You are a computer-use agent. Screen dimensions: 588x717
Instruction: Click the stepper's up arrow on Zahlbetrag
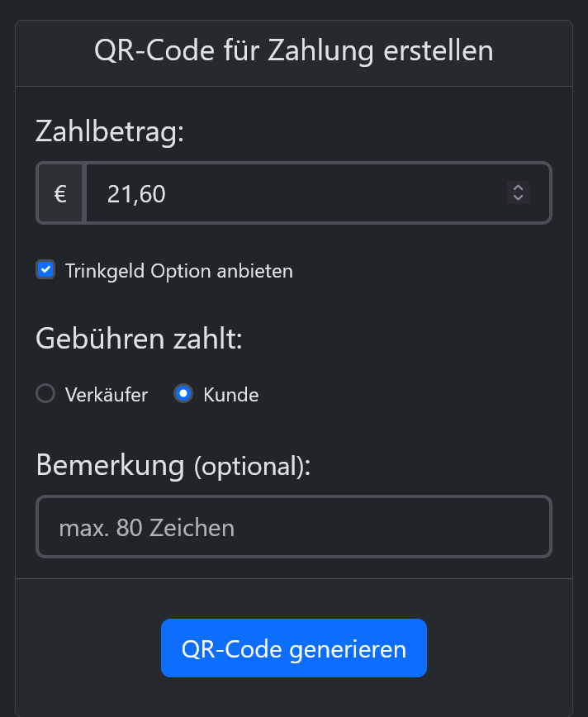pyautogui.click(x=518, y=188)
